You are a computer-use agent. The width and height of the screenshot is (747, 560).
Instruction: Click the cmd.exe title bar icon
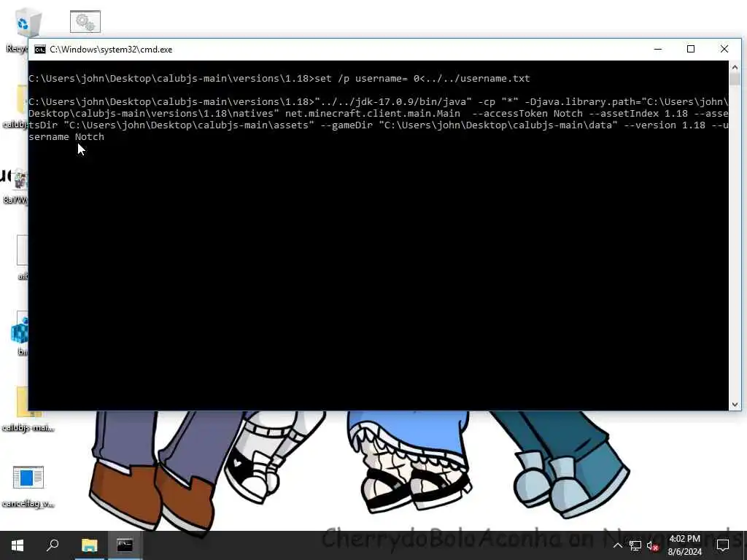coord(40,50)
